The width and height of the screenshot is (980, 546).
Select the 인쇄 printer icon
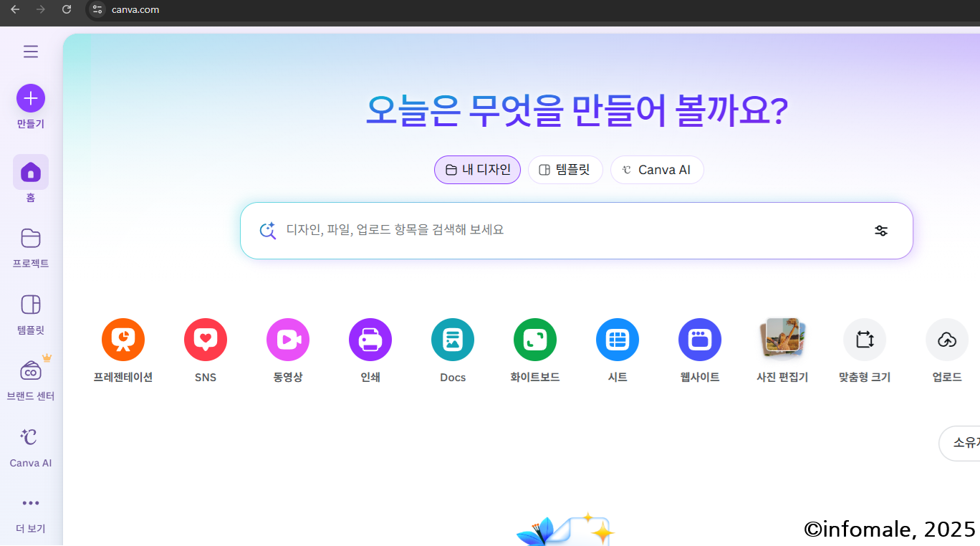pos(370,340)
